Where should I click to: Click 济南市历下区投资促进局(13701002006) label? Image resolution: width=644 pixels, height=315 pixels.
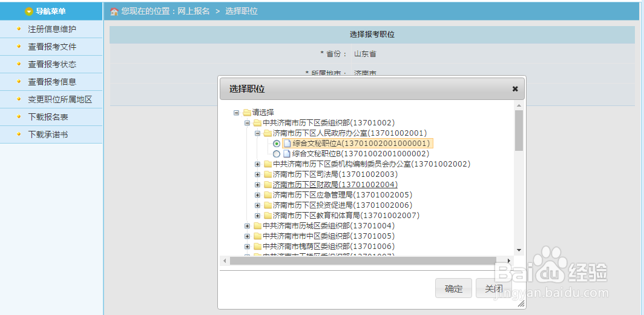(343, 205)
